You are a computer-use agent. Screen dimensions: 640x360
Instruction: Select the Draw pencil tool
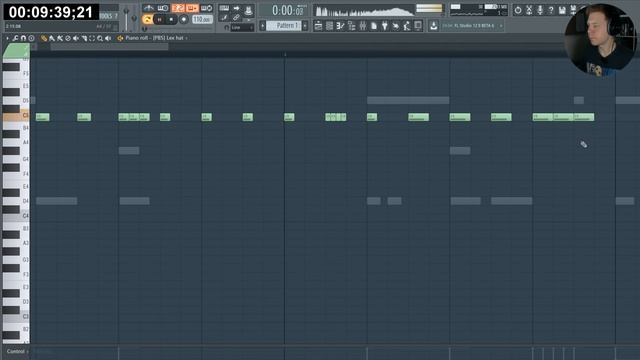(44, 38)
